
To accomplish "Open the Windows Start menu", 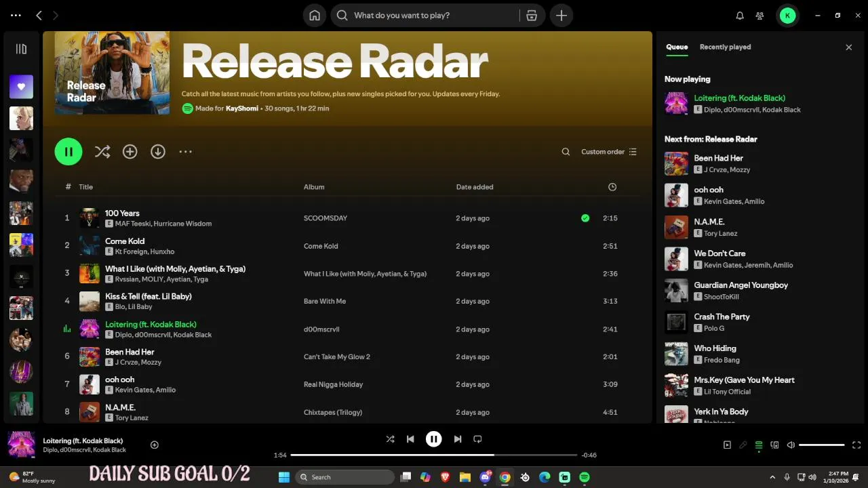I will [284, 477].
